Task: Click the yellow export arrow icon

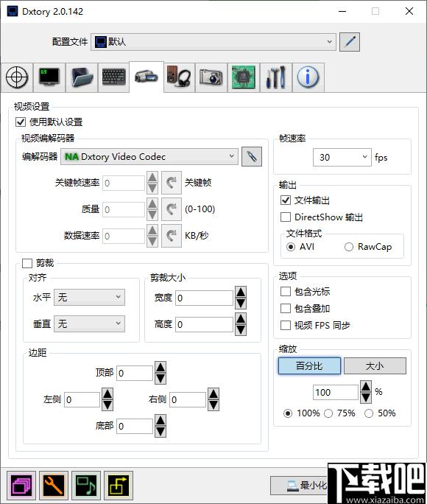Action: click(119, 486)
